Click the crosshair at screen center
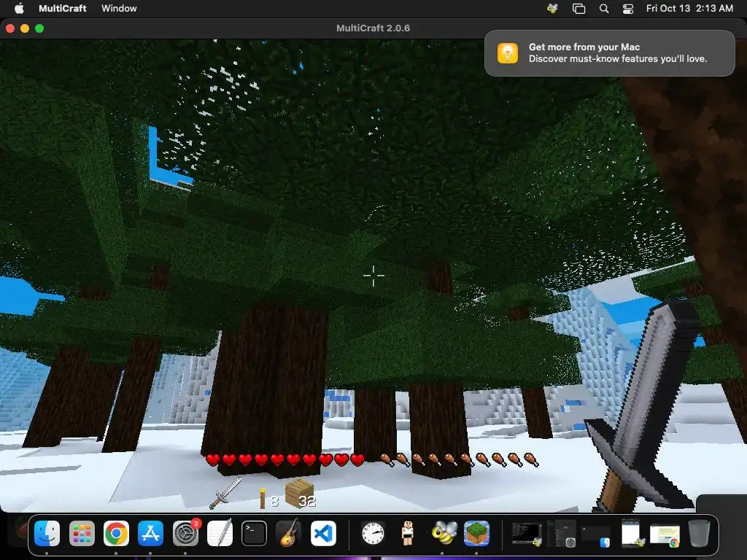This screenshot has width=747, height=560. (x=373, y=276)
